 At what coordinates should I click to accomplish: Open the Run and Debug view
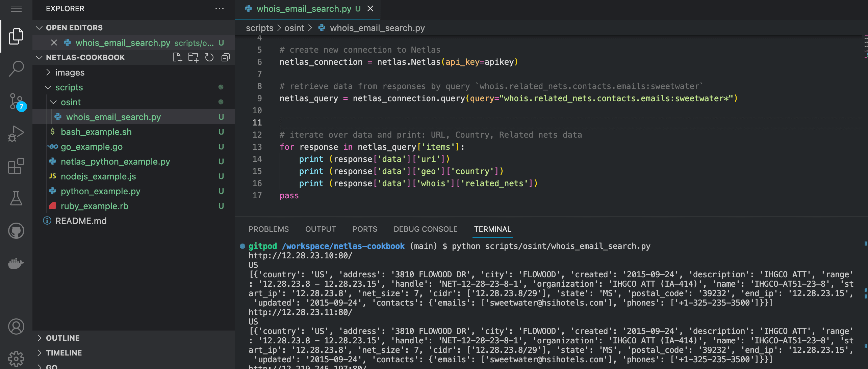[16, 134]
